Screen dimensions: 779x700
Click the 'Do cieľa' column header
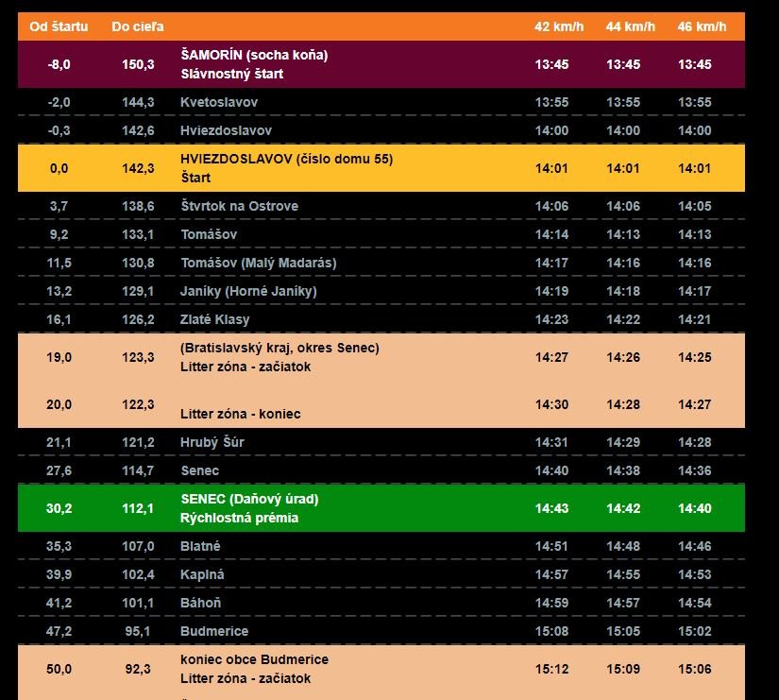[137, 26]
